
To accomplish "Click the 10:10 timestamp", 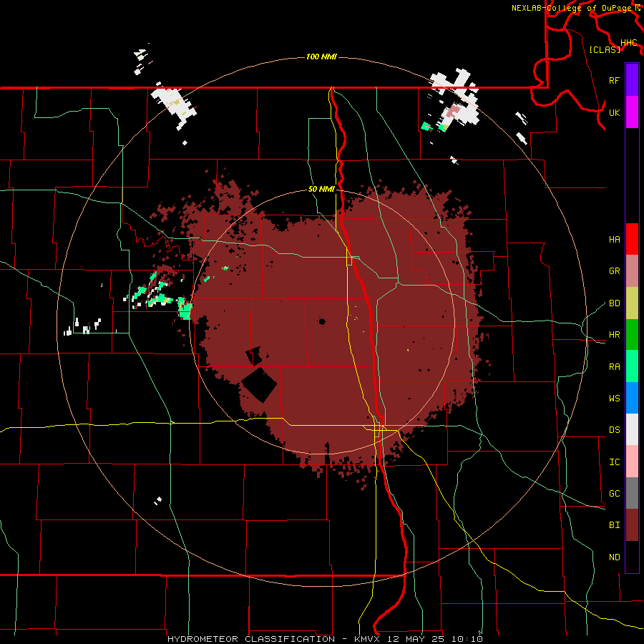I will (467, 639).
